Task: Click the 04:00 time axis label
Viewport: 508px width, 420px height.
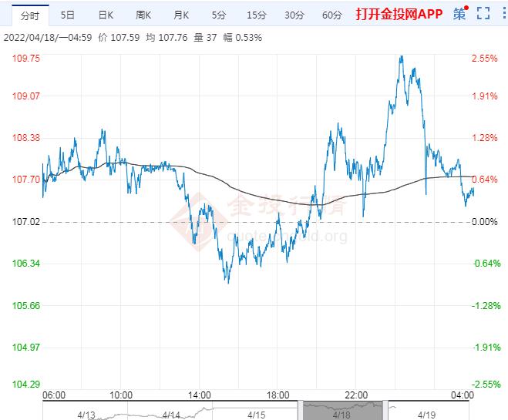Action: pos(463,395)
